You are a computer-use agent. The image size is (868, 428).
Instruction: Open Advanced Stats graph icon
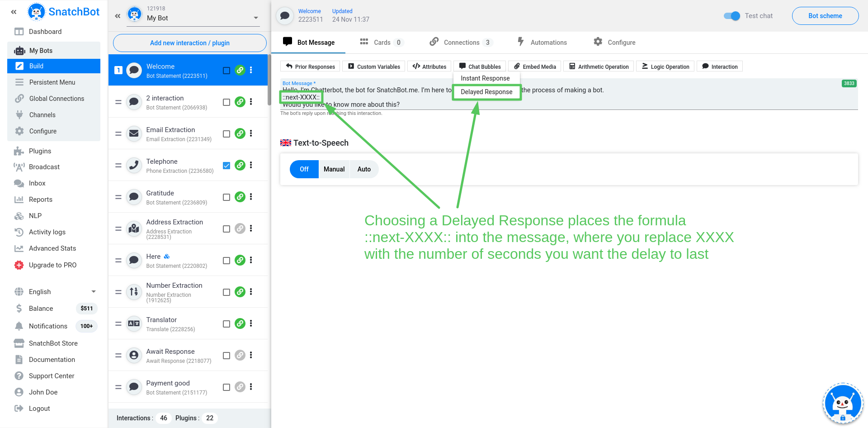(19, 248)
